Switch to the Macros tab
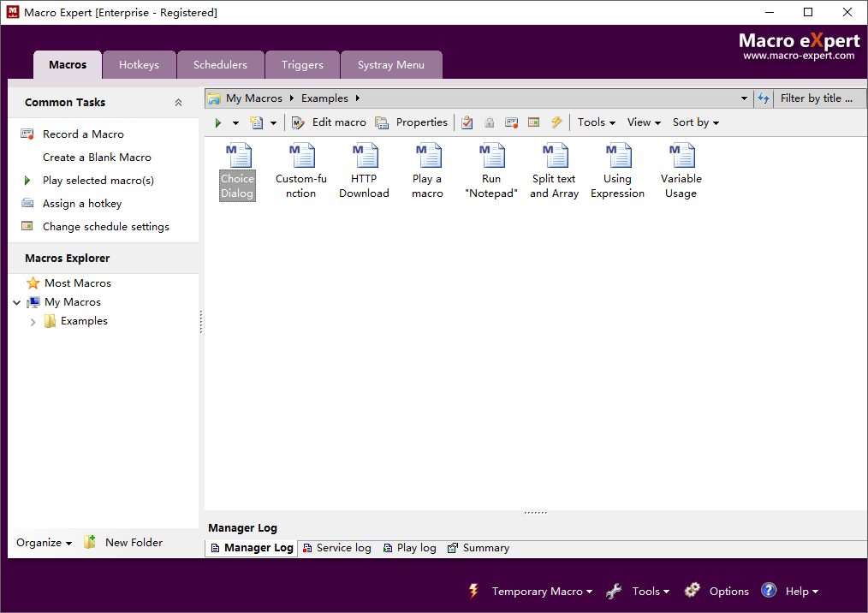The height and width of the screenshot is (613, 868). (x=68, y=65)
